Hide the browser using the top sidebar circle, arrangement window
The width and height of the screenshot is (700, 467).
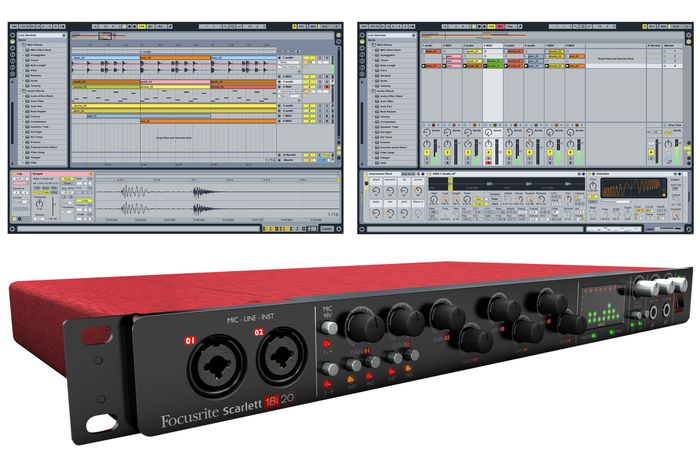(12, 35)
